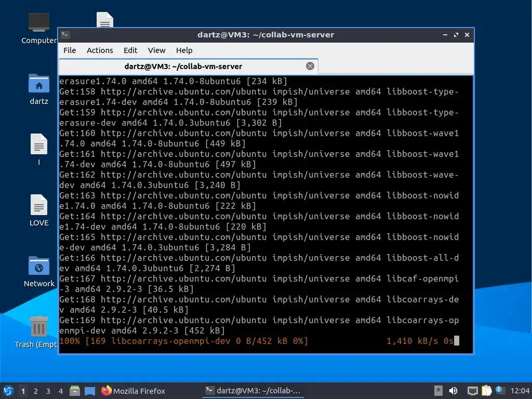Open the Network desktop icon
The image size is (532, 399).
pos(38,271)
